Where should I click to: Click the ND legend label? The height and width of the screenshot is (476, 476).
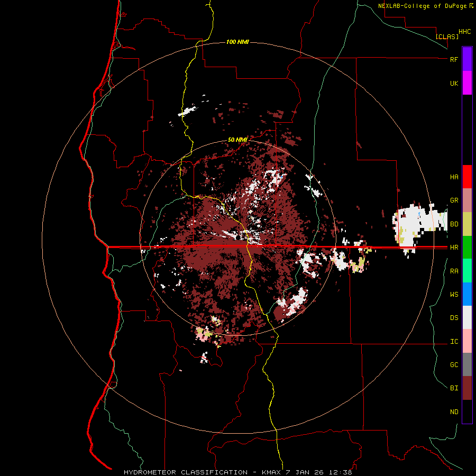click(x=454, y=412)
